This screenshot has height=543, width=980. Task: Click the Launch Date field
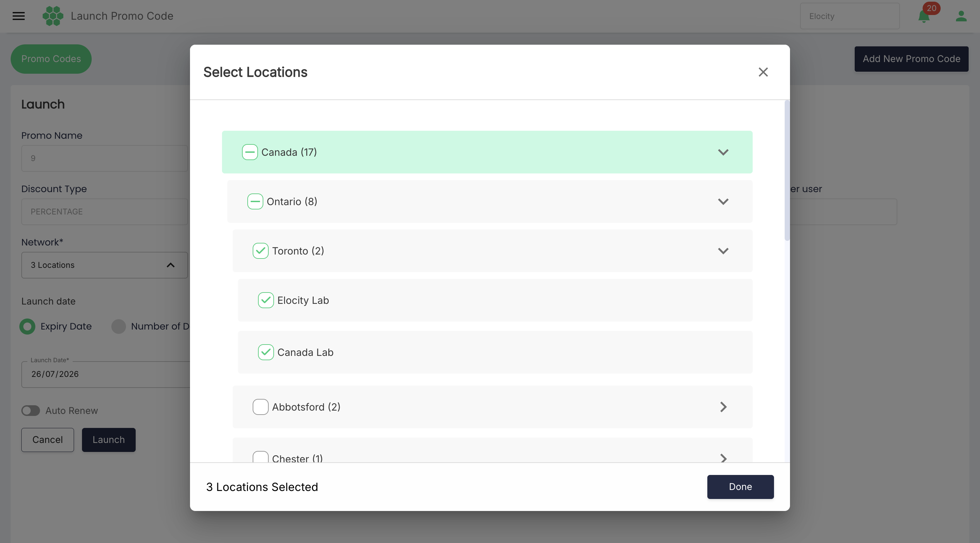(x=106, y=374)
